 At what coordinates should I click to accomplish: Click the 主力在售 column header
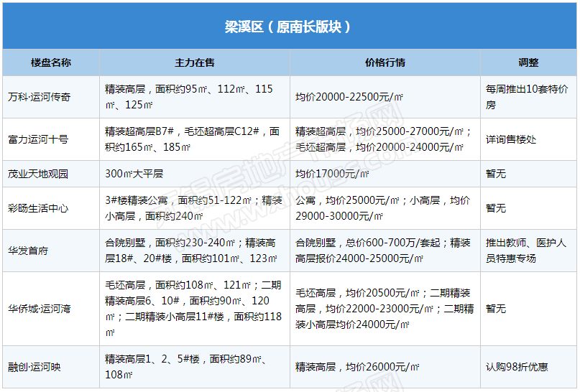click(x=195, y=62)
